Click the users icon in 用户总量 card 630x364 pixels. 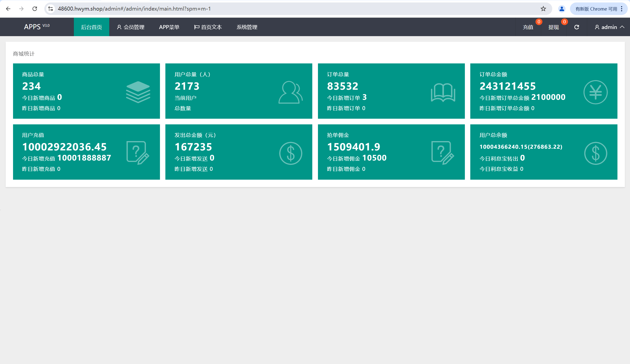(290, 92)
